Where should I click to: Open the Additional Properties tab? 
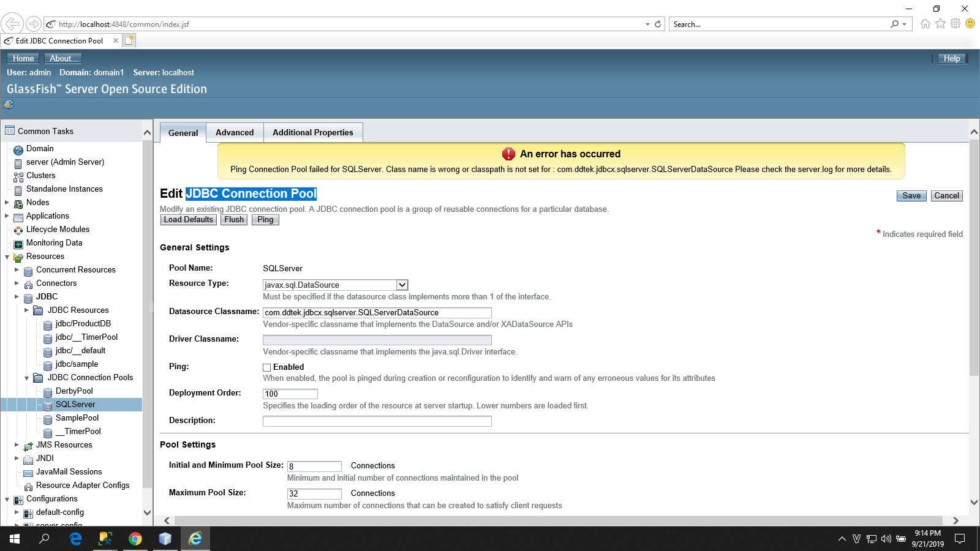click(312, 133)
